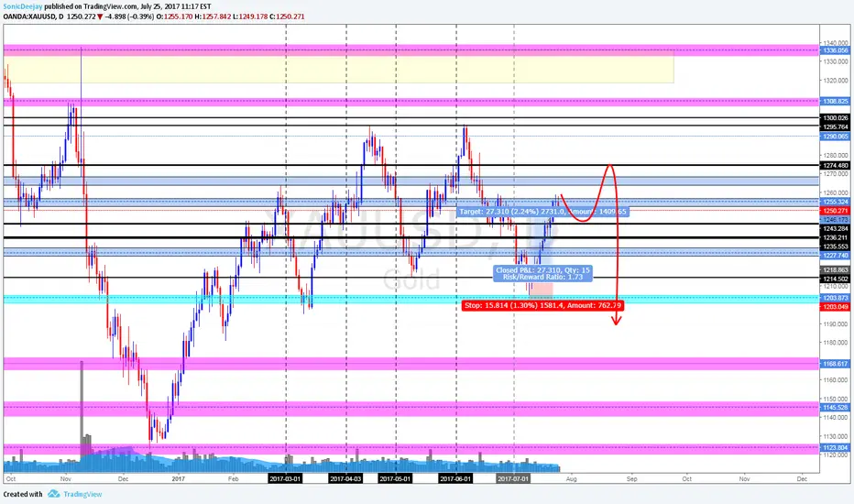This screenshot has height=504, width=854.
Task: Click the red Stop 15.814 position label
Action: 542,306
